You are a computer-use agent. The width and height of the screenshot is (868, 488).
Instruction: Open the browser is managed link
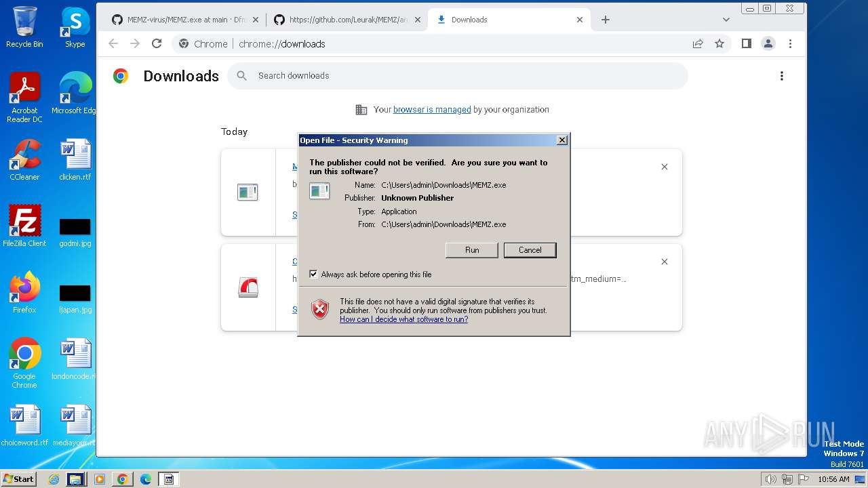(432, 109)
